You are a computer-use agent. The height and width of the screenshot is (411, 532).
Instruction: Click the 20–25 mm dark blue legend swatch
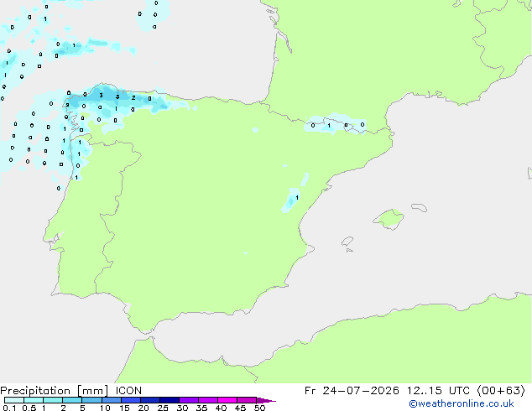(x=149, y=400)
